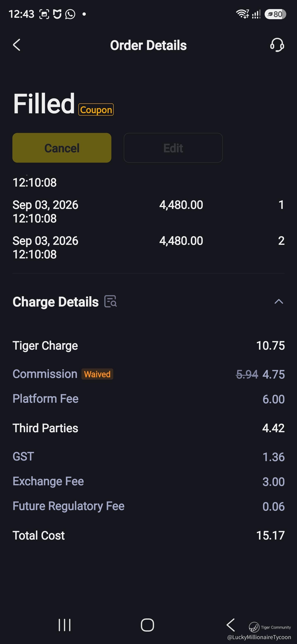Tap the Coupon badge

click(x=96, y=109)
